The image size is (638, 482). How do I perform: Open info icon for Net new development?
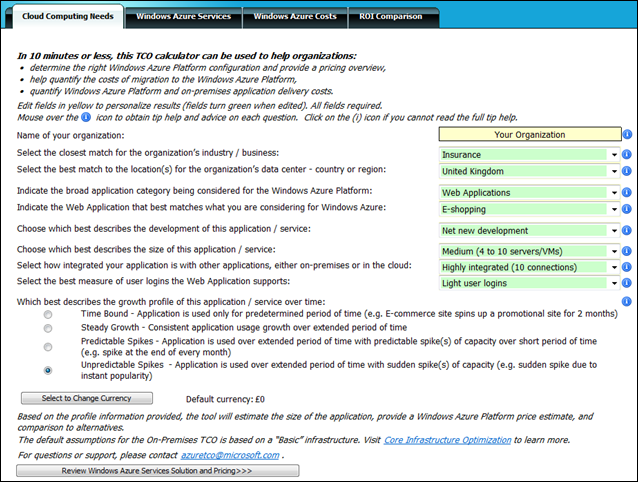coord(627,231)
